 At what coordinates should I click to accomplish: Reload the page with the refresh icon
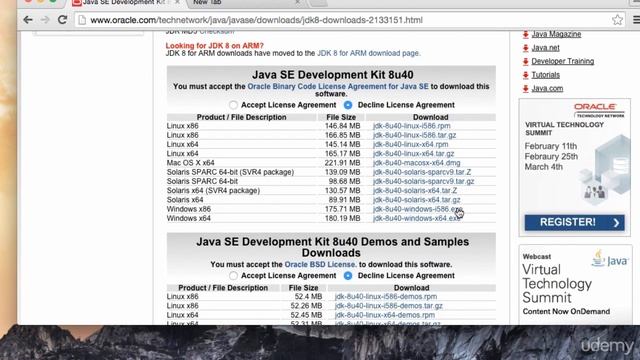[x=62, y=20]
